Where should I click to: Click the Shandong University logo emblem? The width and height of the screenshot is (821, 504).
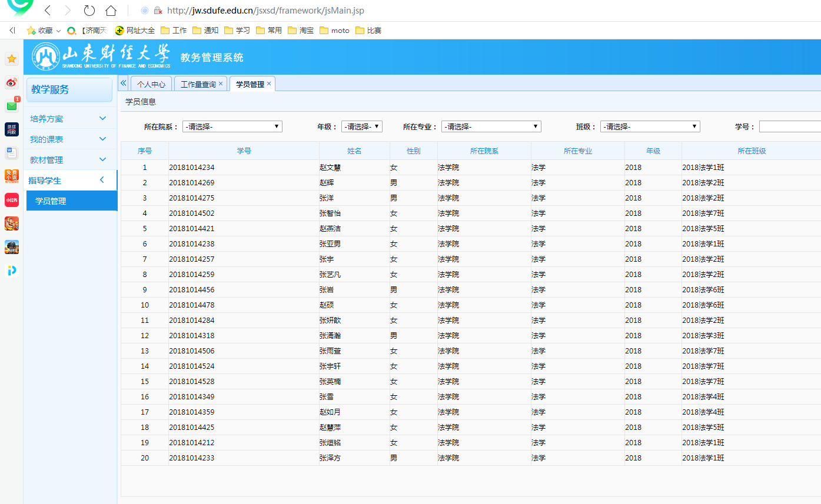click(x=45, y=56)
